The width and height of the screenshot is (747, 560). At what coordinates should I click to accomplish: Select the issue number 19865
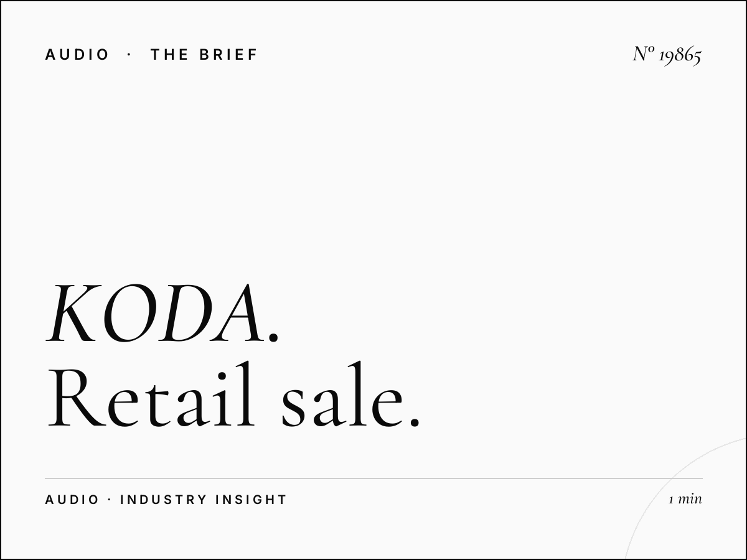(x=680, y=55)
